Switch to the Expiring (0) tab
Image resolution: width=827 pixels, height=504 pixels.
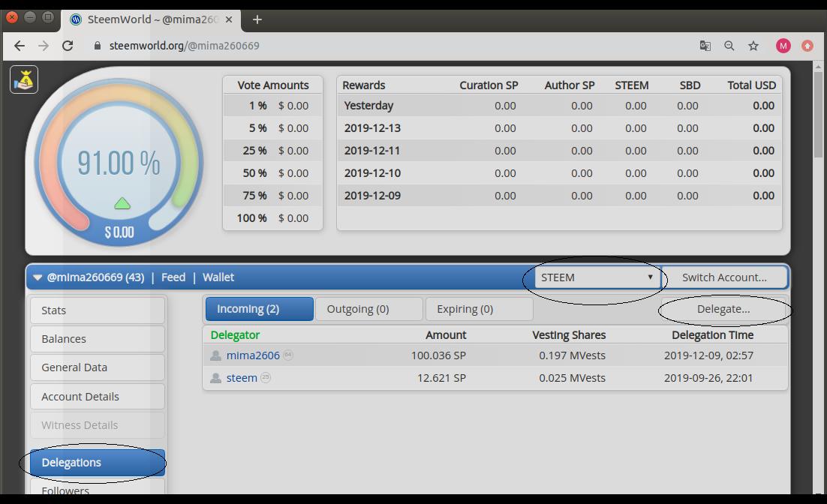pos(479,309)
